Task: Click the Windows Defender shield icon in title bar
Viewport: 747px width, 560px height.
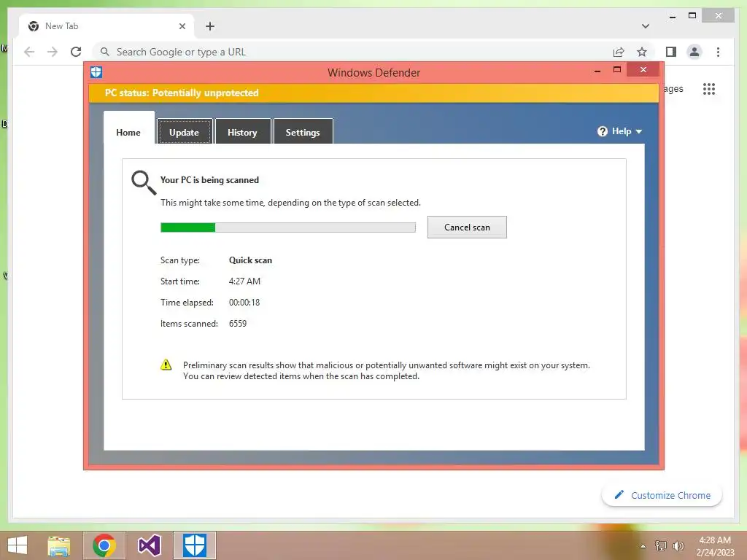Action: pyautogui.click(x=96, y=72)
